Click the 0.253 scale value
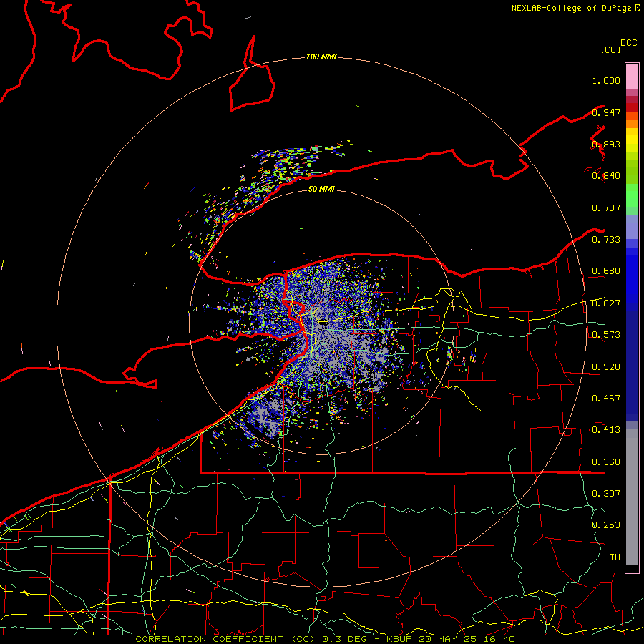Image resolution: width=644 pixels, height=644 pixels. (x=606, y=525)
